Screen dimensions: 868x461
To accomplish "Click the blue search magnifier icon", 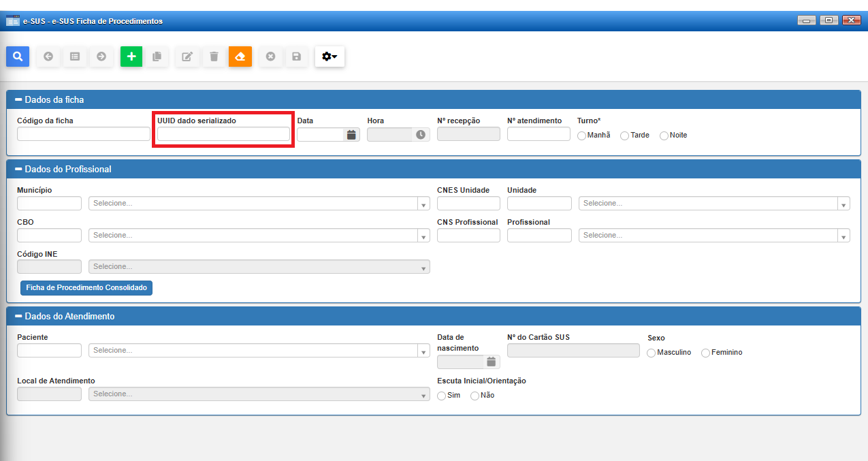I will (x=18, y=57).
